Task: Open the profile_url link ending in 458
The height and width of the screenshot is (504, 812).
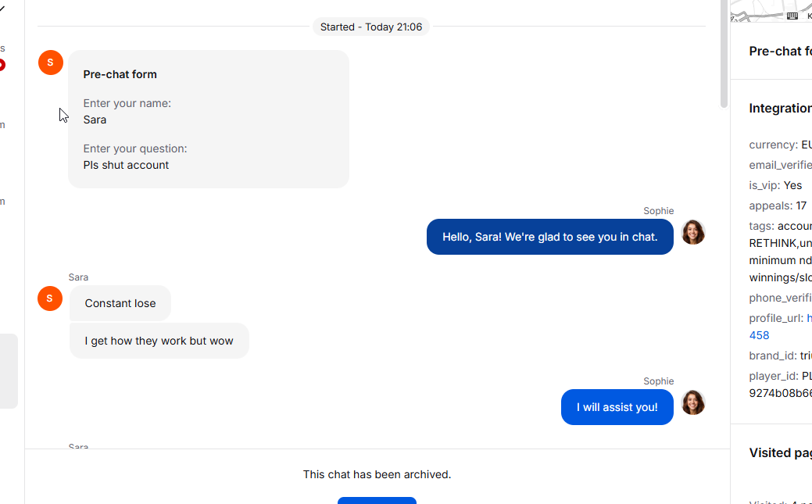Action: tap(759, 335)
